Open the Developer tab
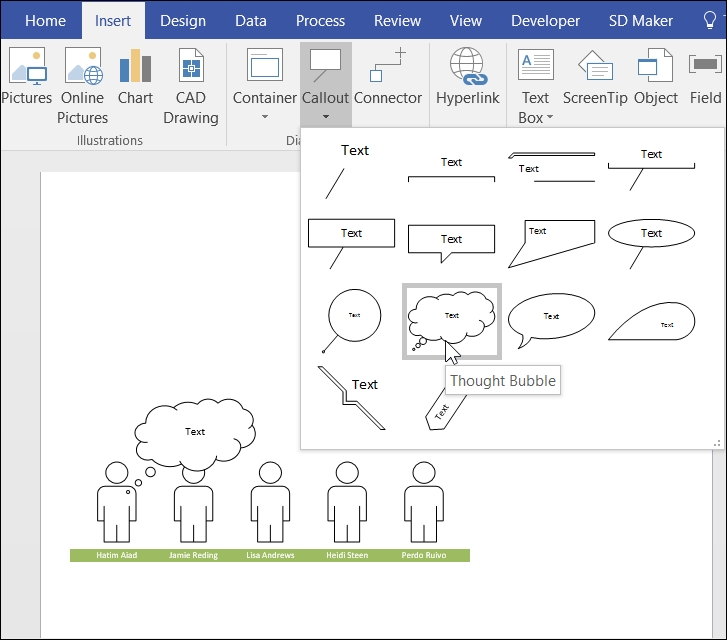 pos(545,21)
